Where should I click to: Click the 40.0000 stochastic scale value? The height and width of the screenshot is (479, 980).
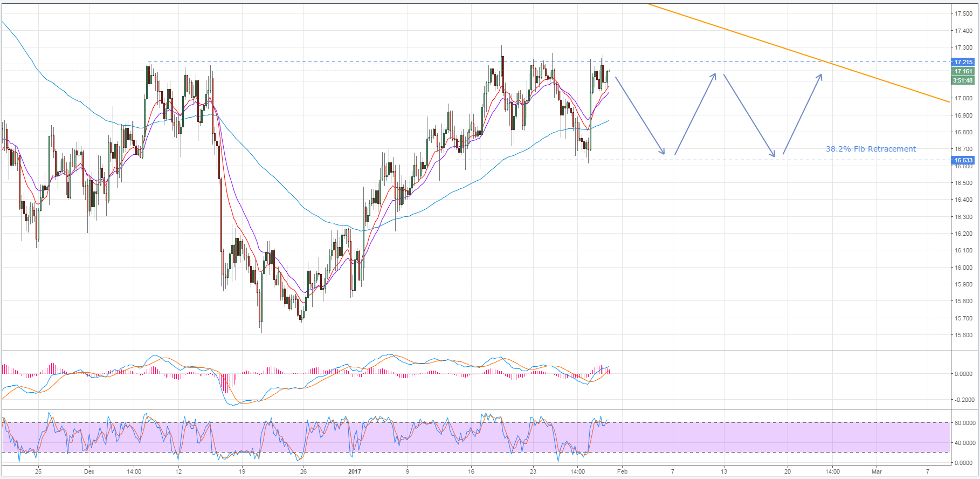(x=964, y=443)
